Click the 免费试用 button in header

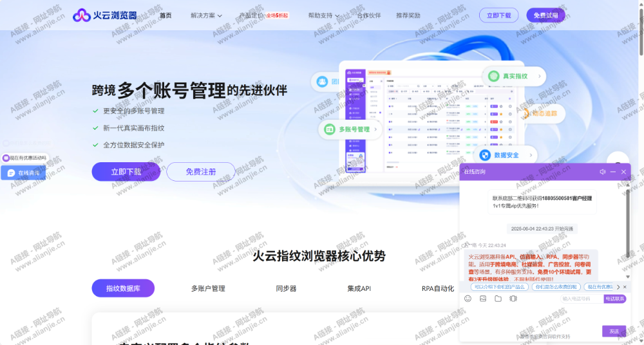(546, 15)
